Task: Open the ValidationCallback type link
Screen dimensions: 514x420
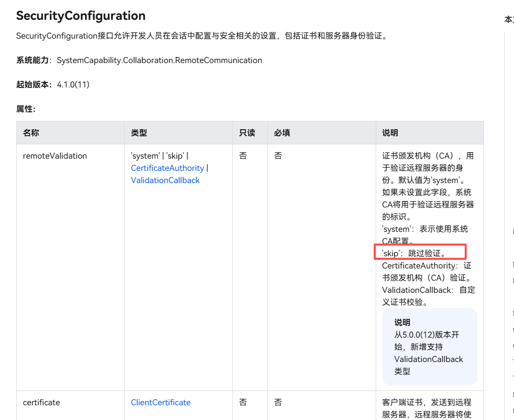Action: pyautogui.click(x=165, y=180)
